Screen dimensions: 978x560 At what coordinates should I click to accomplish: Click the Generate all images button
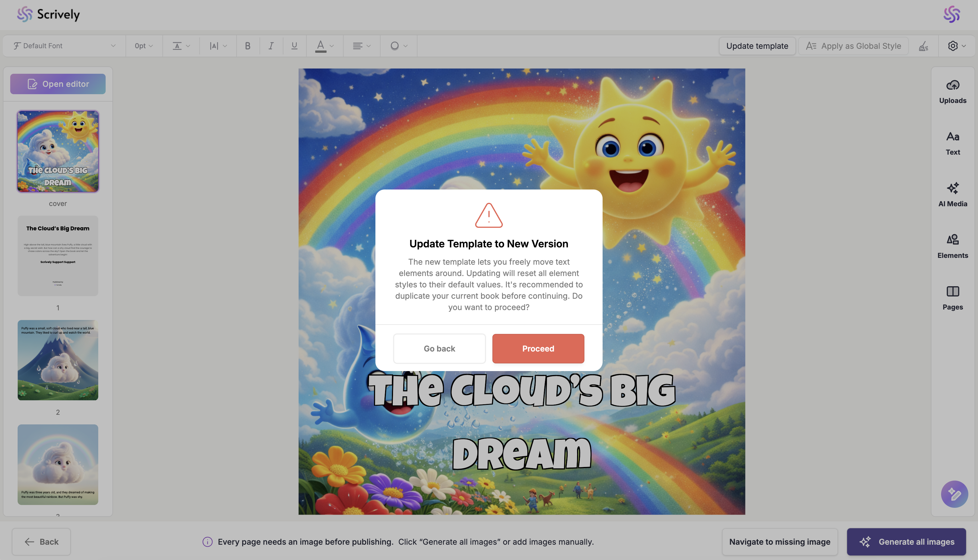[906, 542]
